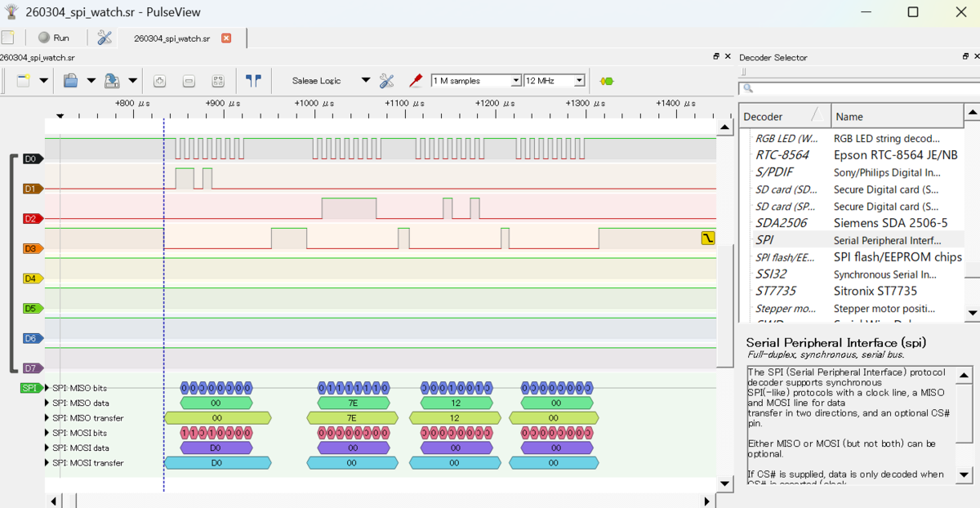Click the Run capture button

coord(54,38)
